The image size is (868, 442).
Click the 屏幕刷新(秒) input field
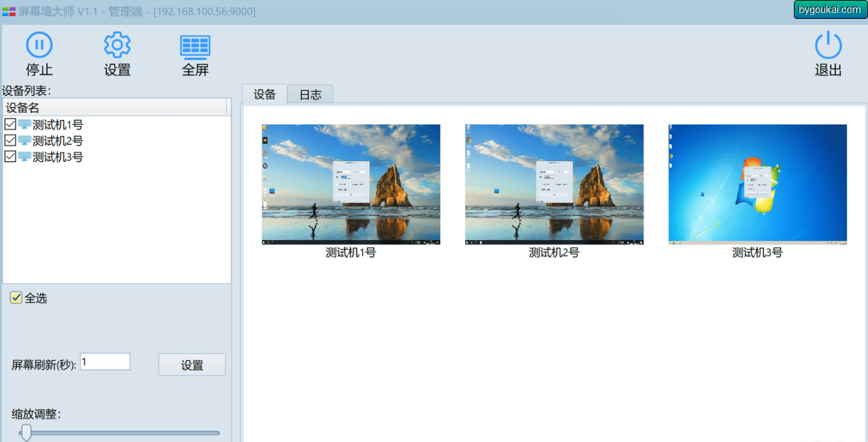pyautogui.click(x=105, y=362)
